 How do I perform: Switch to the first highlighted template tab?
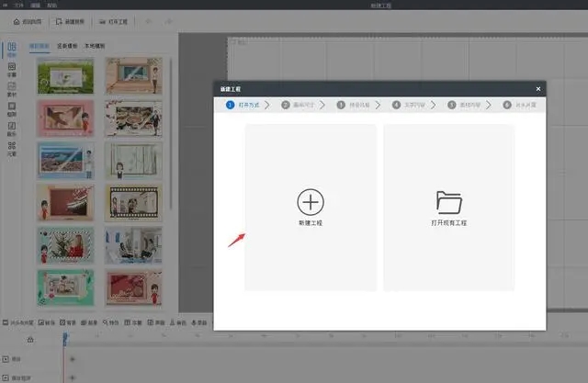[40, 46]
